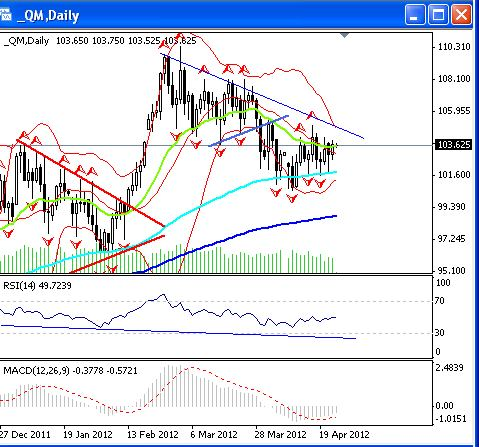Screen dimensions: 479x447
Task: Select the long blue descending trendline
Action: point(262,96)
